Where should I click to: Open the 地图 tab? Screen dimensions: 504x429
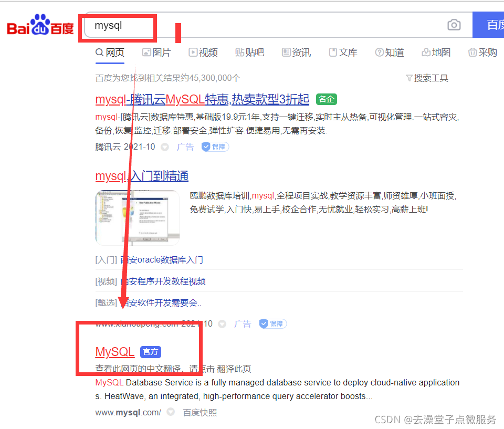tap(436, 53)
